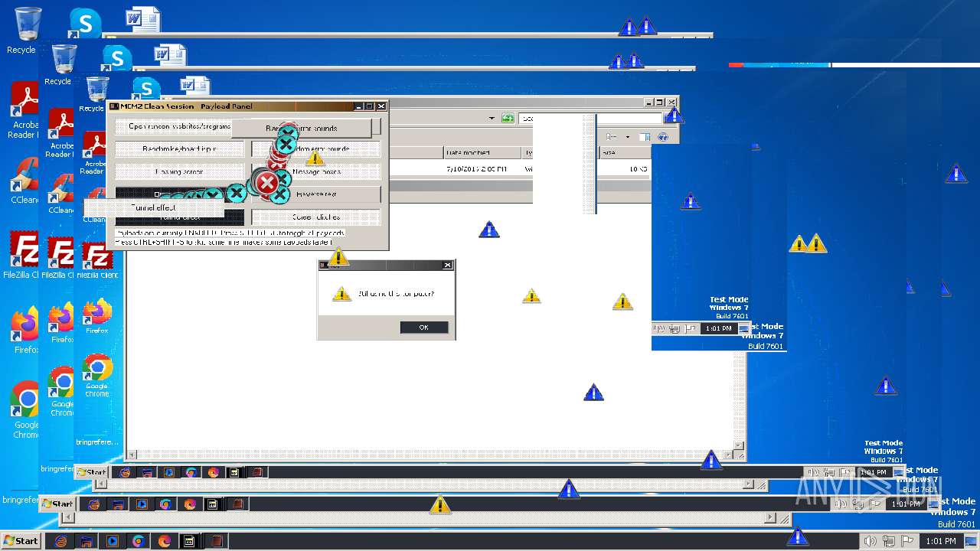Viewport: 980px width, 551px height.
Task: Click network icon in bottom system tray
Action: click(889, 541)
